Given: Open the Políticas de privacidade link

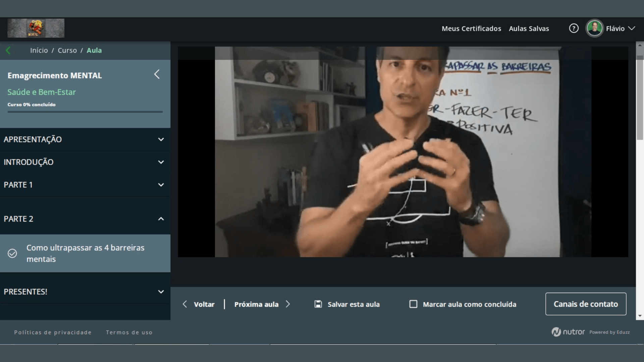Looking at the screenshot, I should coord(53,333).
